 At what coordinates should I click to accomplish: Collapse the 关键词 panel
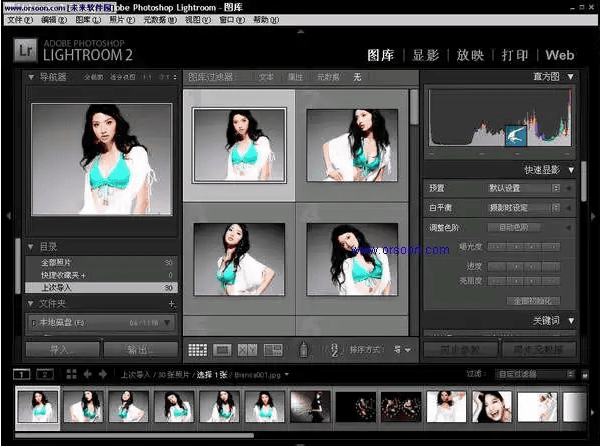[x=571, y=321]
